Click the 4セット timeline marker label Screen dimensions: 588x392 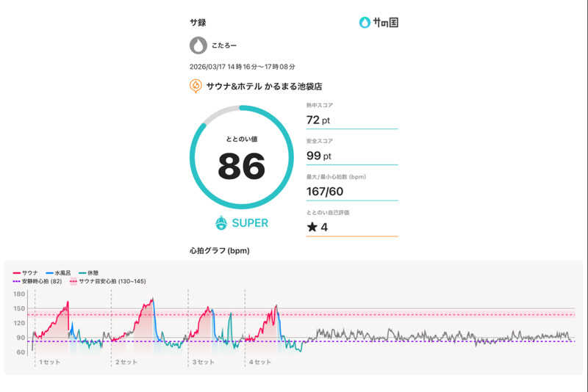click(x=260, y=362)
